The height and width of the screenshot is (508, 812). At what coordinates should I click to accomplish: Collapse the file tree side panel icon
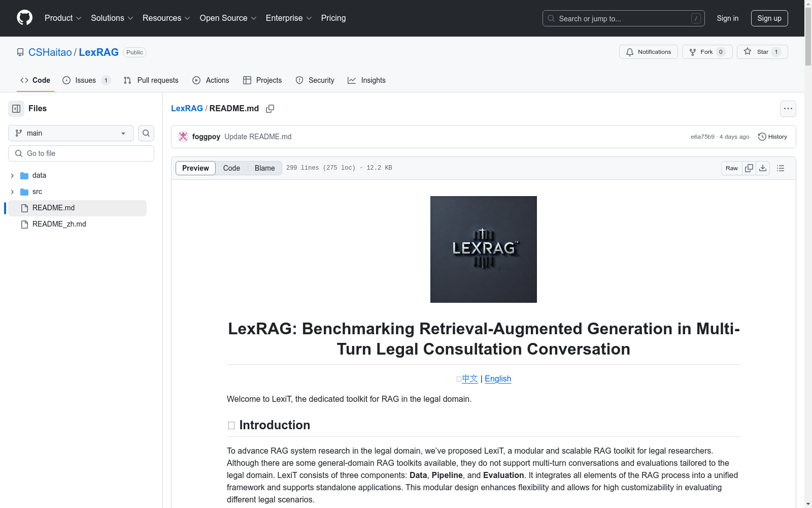pos(16,109)
